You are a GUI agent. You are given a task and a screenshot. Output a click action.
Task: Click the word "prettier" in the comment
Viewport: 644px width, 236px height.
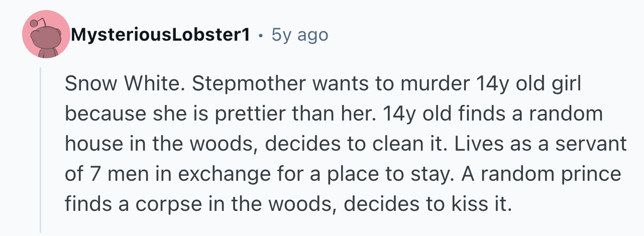point(252,114)
